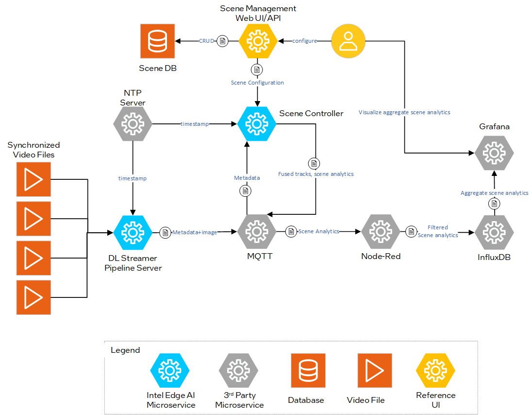Image resolution: width=532 pixels, height=415 pixels.
Task: Open the Grafana hexagon node
Action: pyautogui.click(x=494, y=153)
